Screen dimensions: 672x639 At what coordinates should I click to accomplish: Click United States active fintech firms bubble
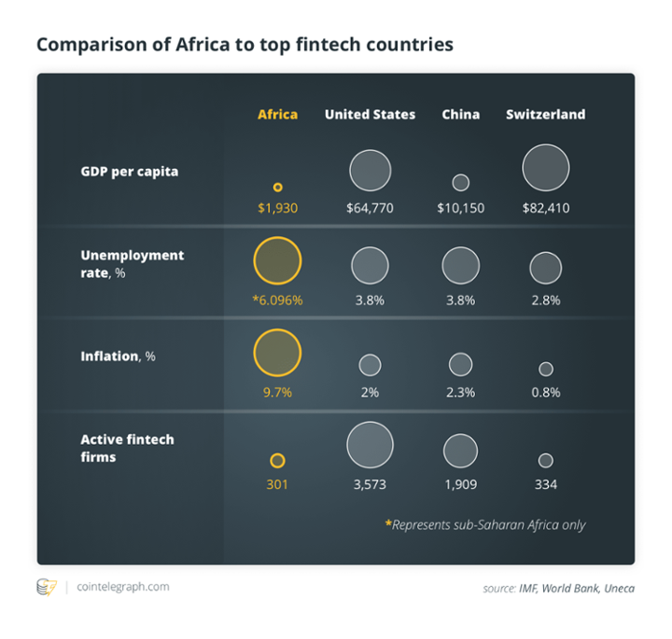tap(370, 445)
